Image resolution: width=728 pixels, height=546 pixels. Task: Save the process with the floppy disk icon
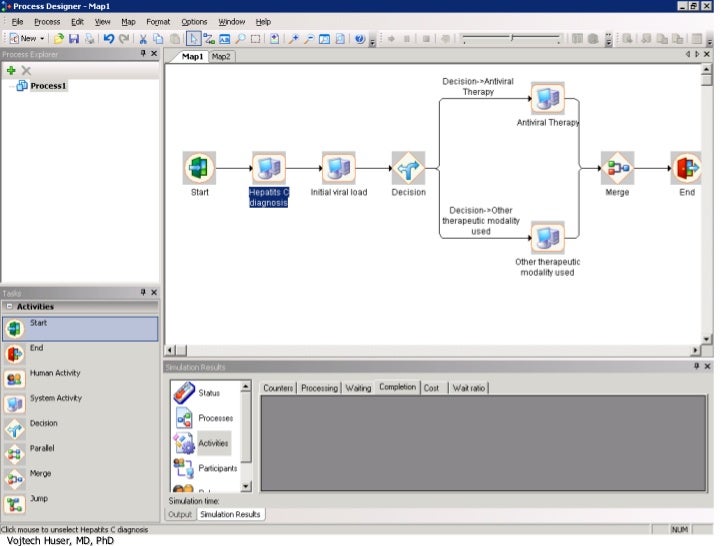point(74,39)
